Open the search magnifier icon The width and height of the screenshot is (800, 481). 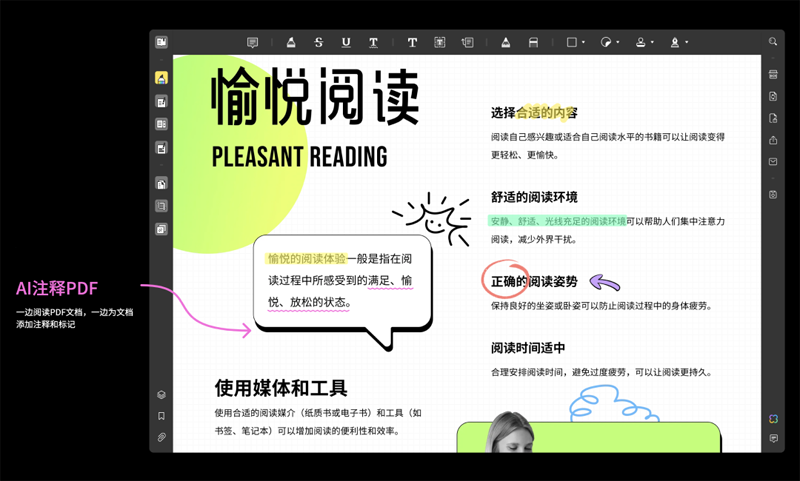point(773,42)
